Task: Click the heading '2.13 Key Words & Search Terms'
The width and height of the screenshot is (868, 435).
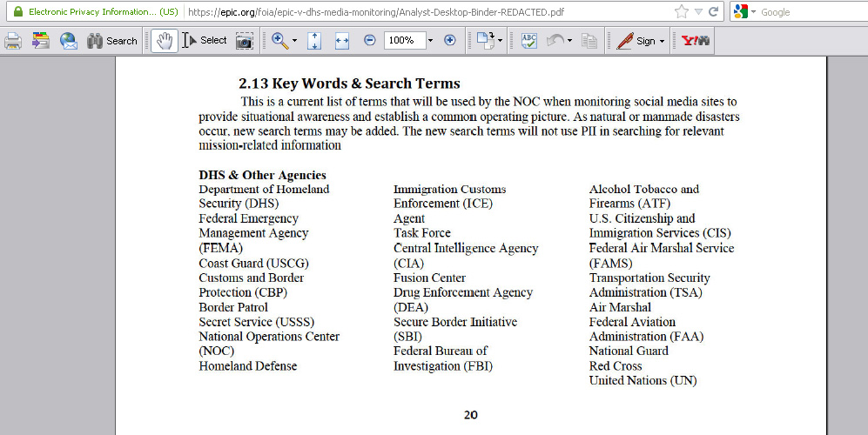Action: pos(349,84)
